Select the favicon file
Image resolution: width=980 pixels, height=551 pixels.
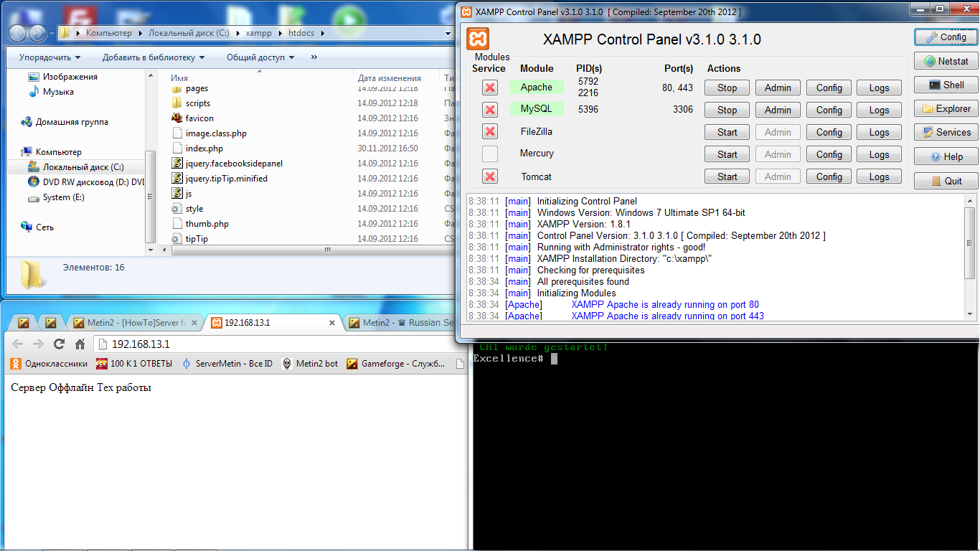(193, 118)
